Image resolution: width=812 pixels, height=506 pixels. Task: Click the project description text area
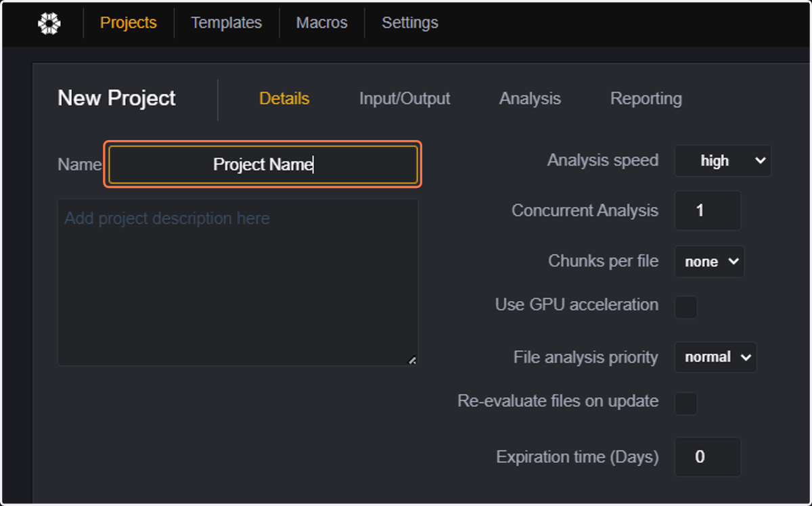pyautogui.click(x=238, y=282)
